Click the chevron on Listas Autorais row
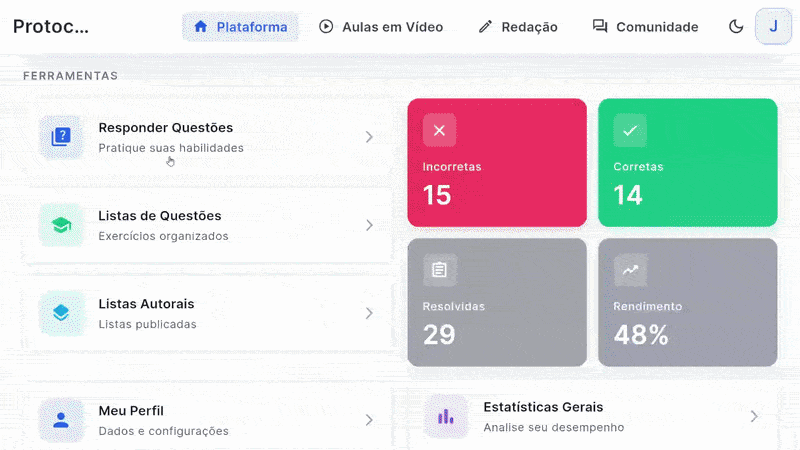Screen dimensions: 800x450 [x=369, y=313]
